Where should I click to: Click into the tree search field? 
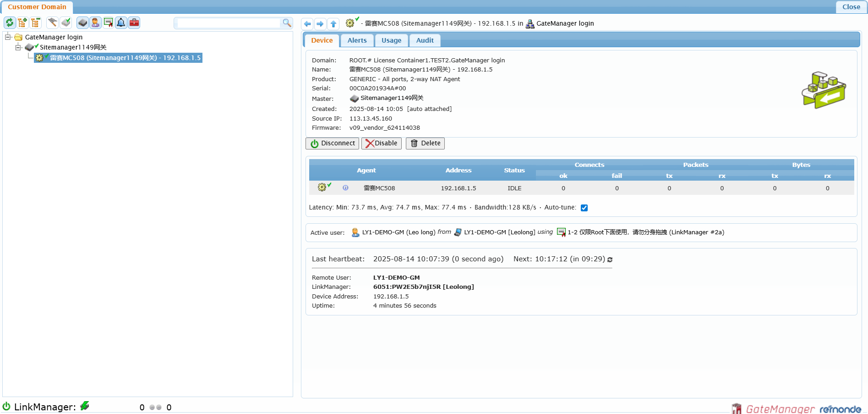(x=229, y=23)
